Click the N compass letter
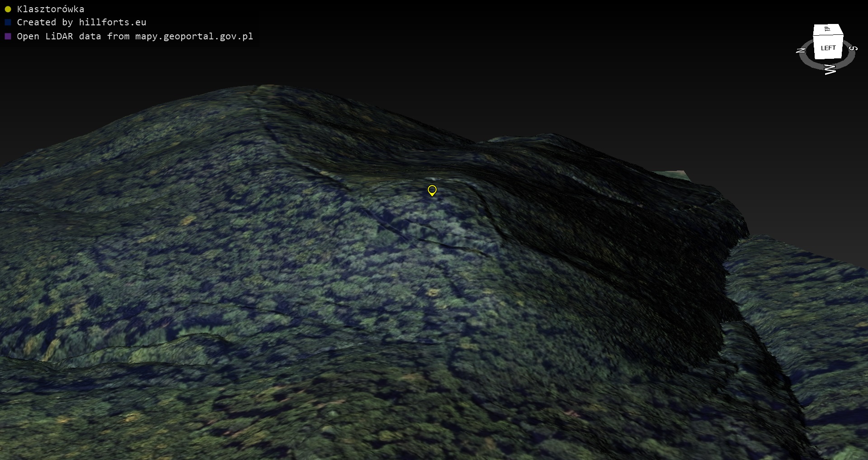 pos(801,50)
